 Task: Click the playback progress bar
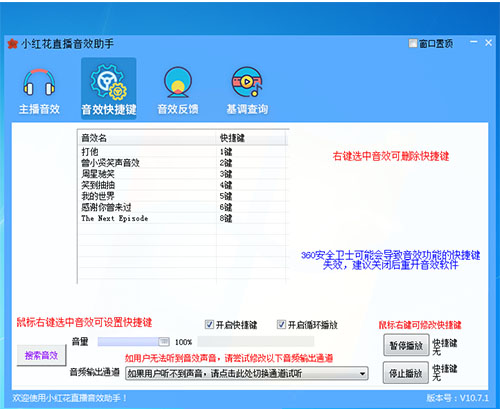point(256,342)
